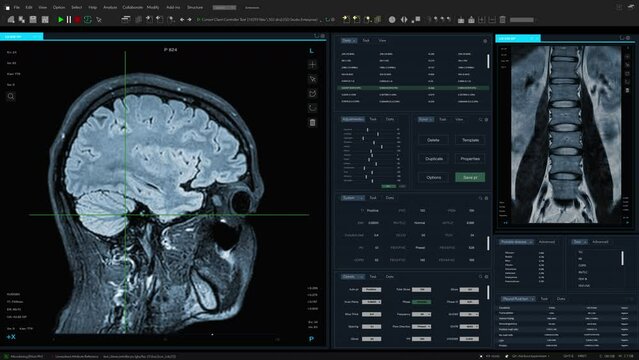This screenshot has width=639, height=360.
Task: Select crosshair tool in brain viewer sidebar
Action: tap(313, 64)
